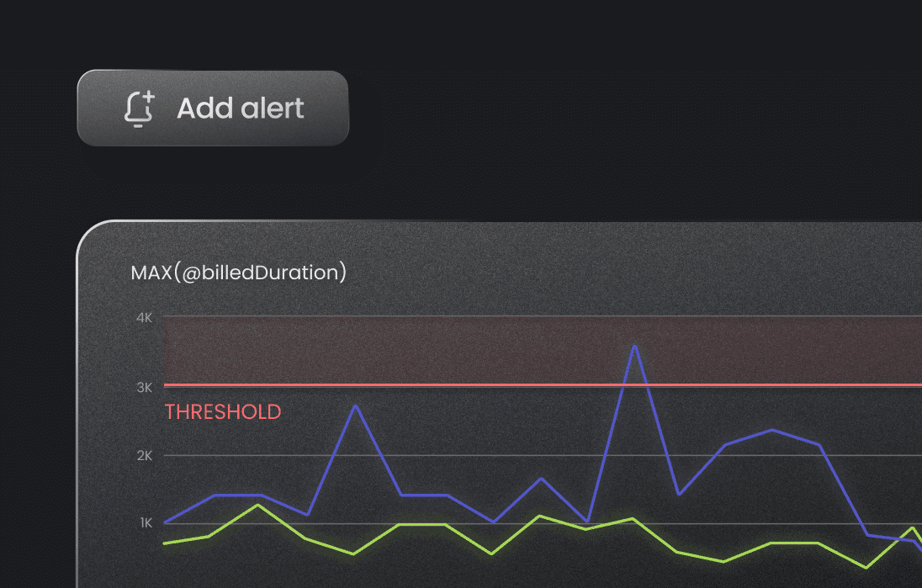This screenshot has width=922, height=588.
Task: Click the MAX(@billedDuration) chart title
Action: [x=238, y=273]
